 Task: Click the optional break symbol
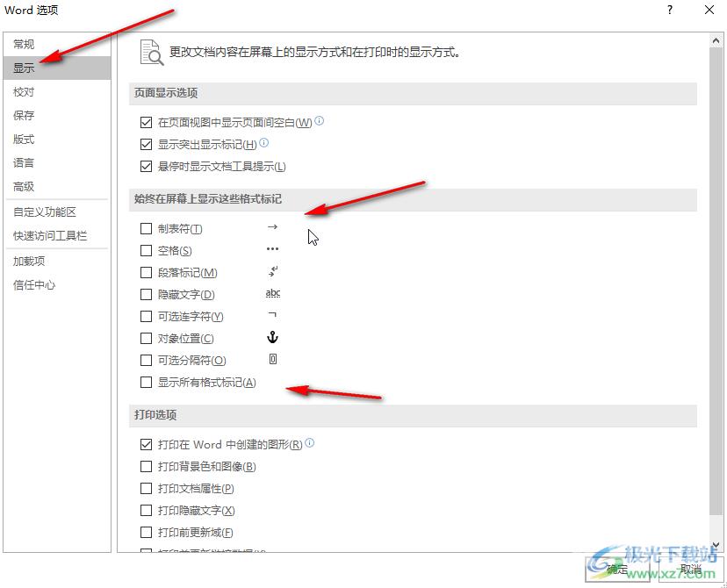273,359
